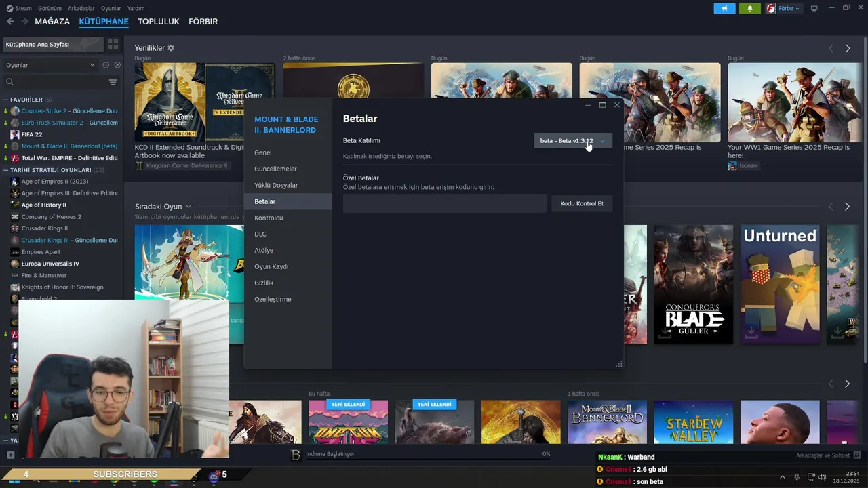
Task: Click the beta access code input field
Action: point(445,203)
